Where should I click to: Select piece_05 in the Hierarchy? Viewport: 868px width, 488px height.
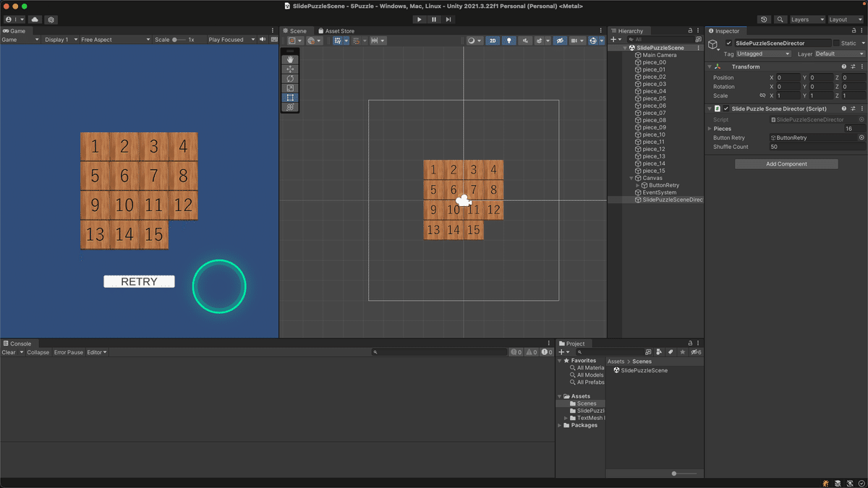654,98
